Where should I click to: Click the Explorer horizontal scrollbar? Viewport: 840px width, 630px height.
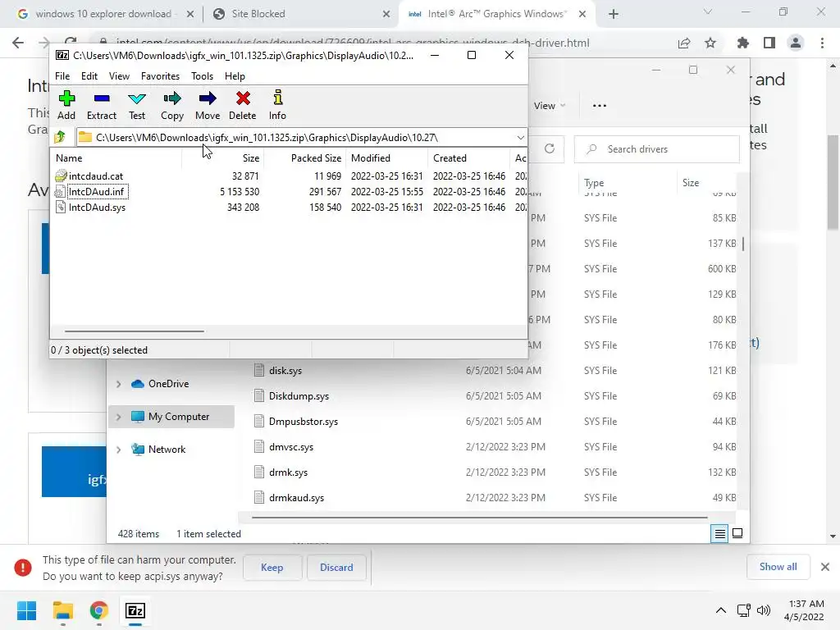479,518
